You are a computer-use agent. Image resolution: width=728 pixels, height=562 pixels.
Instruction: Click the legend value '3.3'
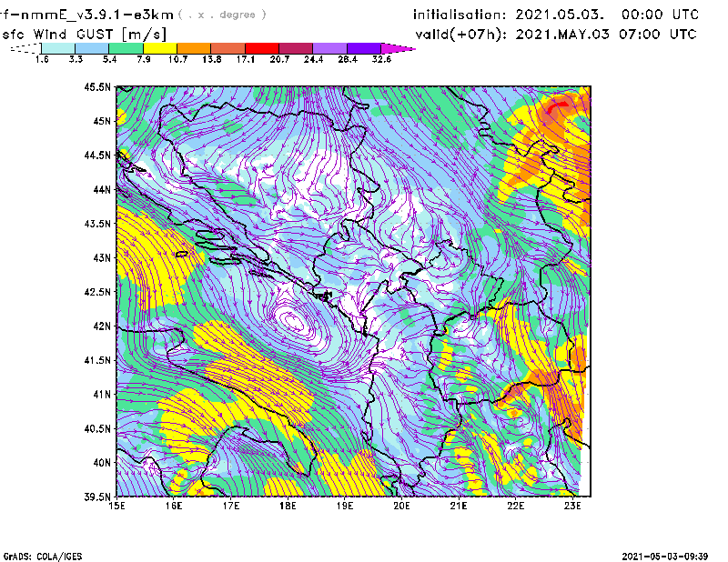[76, 59]
